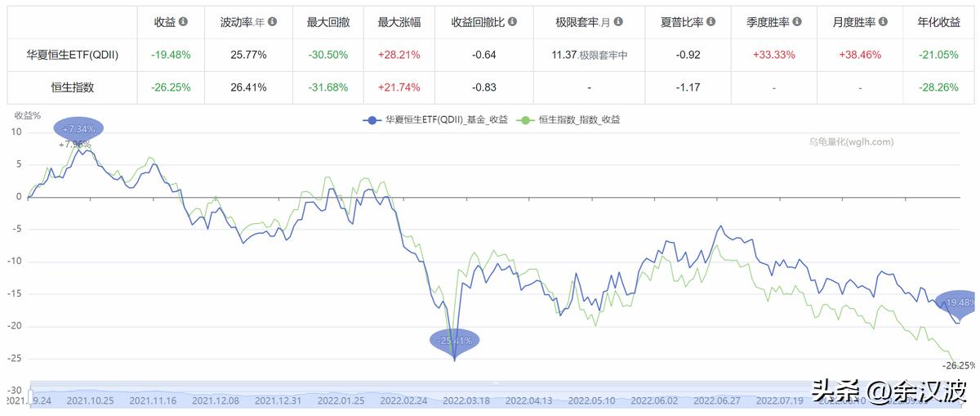Click the 2022.03.18 date on zoom slider
980x416 pixels.
pos(465,400)
